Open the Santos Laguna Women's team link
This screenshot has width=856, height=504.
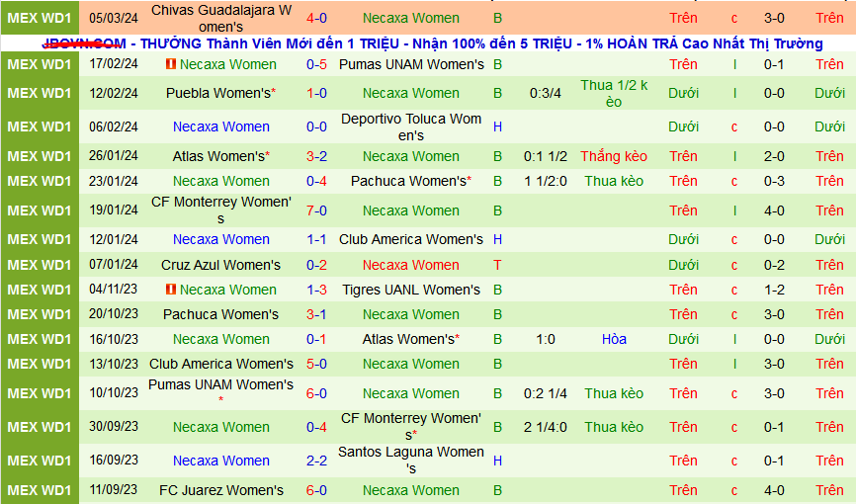(410, 461)
